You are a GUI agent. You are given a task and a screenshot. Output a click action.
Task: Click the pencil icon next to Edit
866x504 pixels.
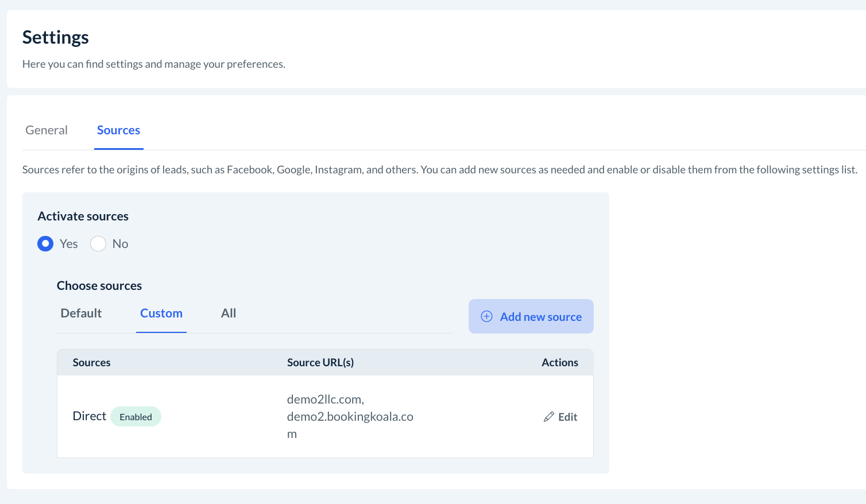(x=549, y=417)
